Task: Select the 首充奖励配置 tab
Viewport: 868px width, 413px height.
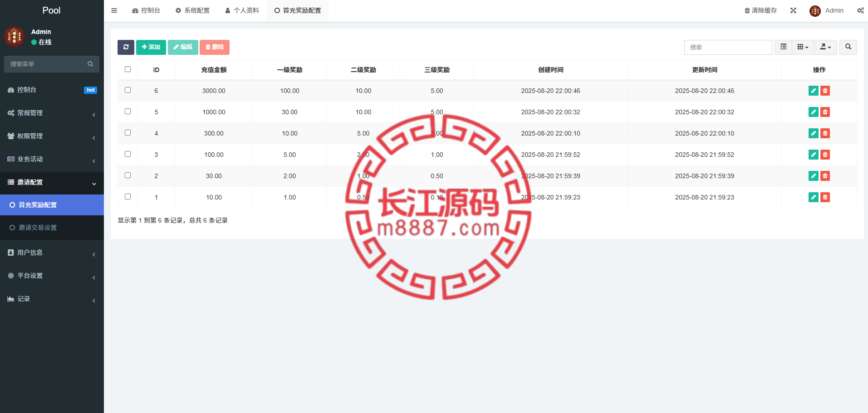Action: 298,10
